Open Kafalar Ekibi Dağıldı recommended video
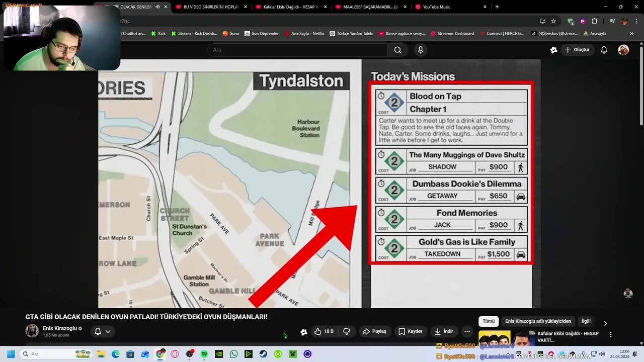644x362 pixels. pyautogui.click(x=568, y=337)
